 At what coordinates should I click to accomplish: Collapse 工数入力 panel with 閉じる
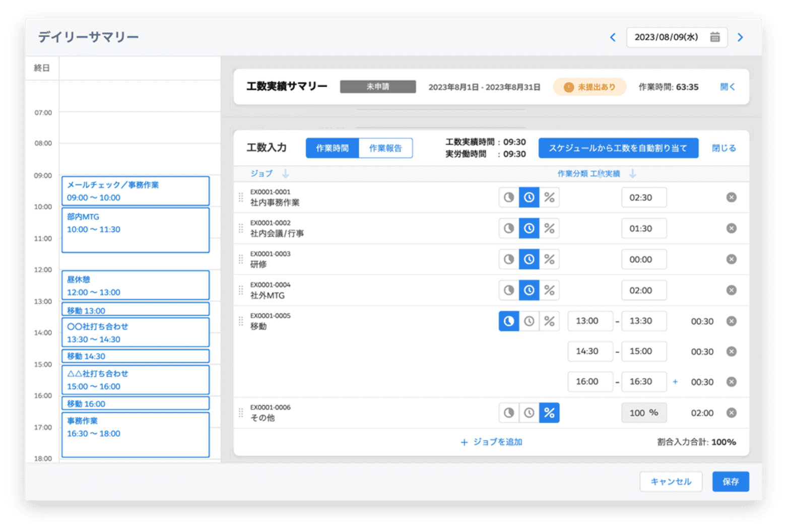(x=724, y=148)
